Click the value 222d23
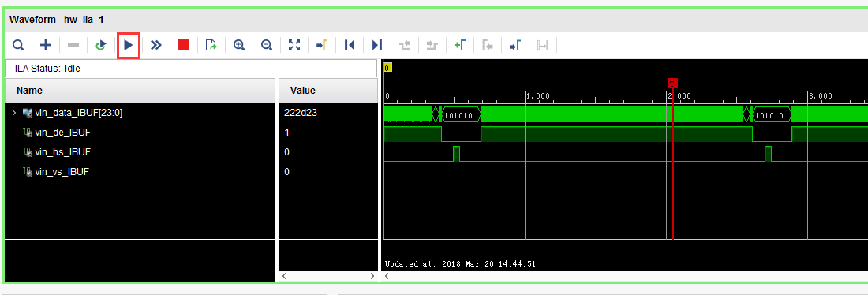The height and width of the screenshot is (295, 868). click(x=300, y=113)
